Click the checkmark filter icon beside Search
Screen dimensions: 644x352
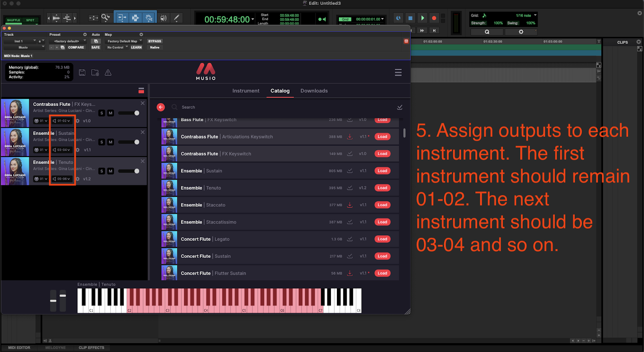(x=400, y=107)
